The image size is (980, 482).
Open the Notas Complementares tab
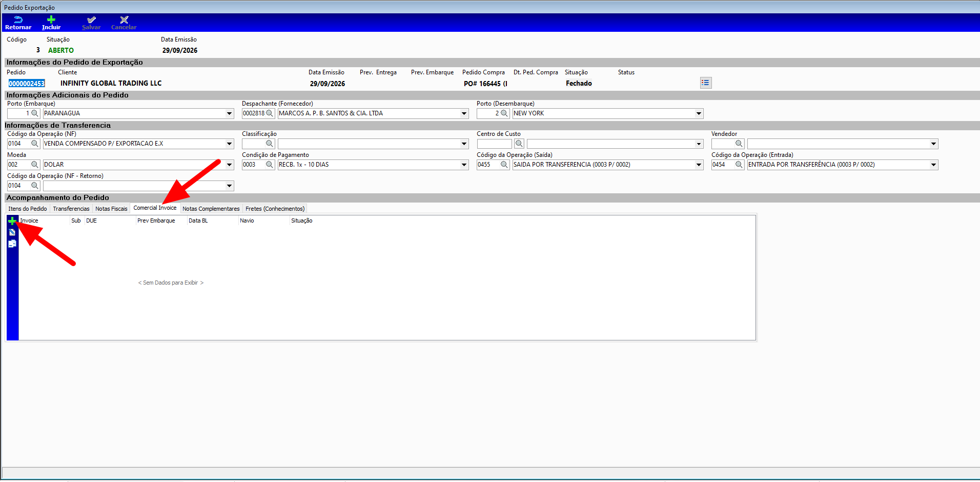click(x=211, y=209)
